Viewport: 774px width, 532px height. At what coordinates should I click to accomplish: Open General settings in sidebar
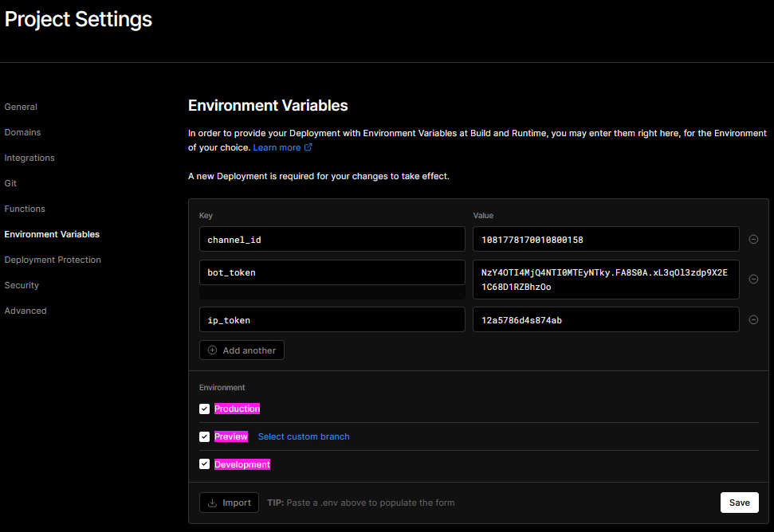coord(21,107)
